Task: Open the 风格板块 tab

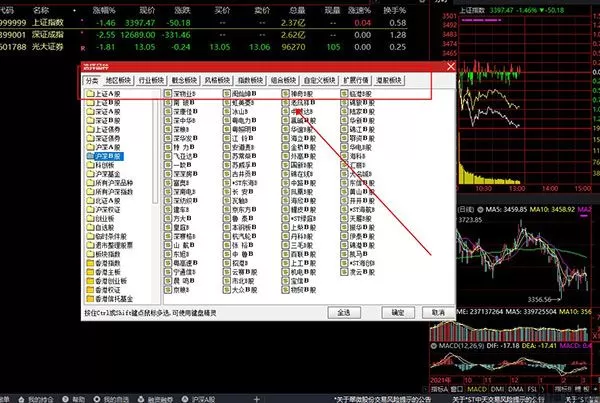Action: click(x=217, y=80)
